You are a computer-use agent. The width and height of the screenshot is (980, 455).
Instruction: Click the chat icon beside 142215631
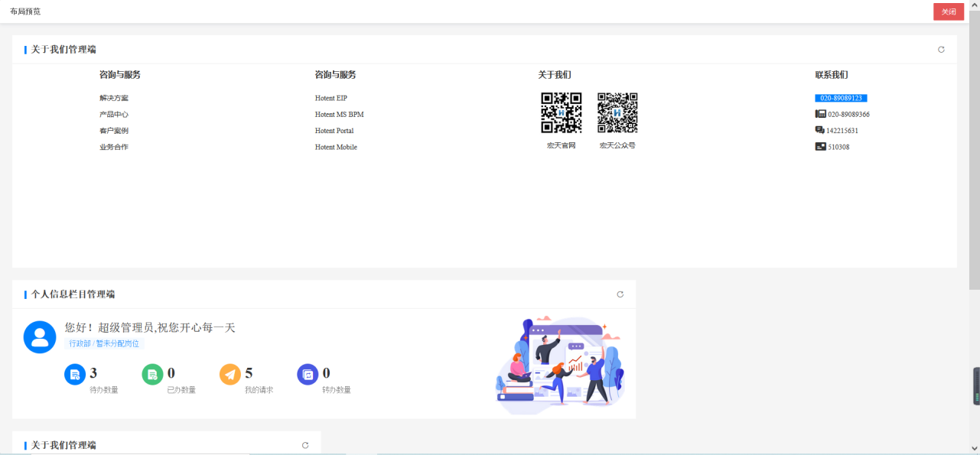coord(820,130)
